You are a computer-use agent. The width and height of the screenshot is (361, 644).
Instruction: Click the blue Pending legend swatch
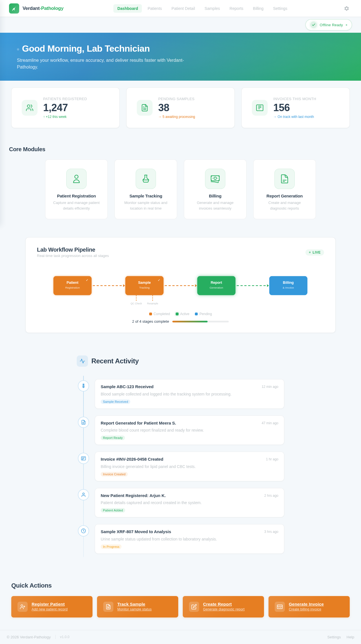coord(196,314)
